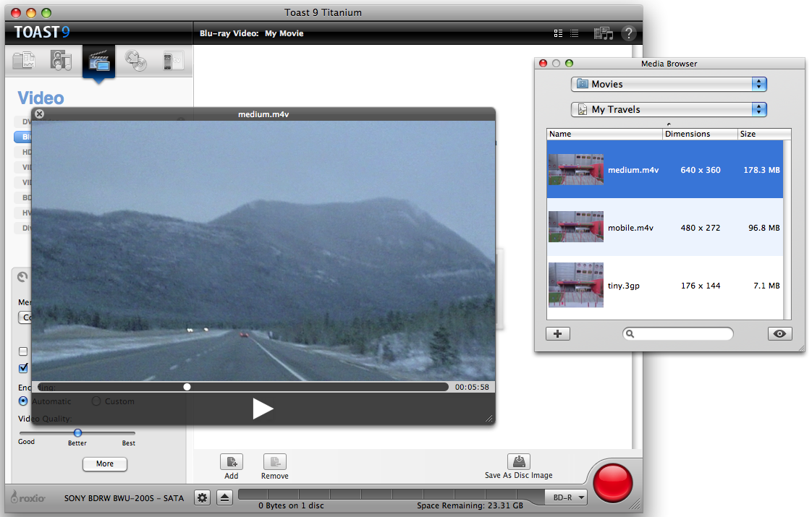Select the Automatic encoding radio button

(23, 401)
